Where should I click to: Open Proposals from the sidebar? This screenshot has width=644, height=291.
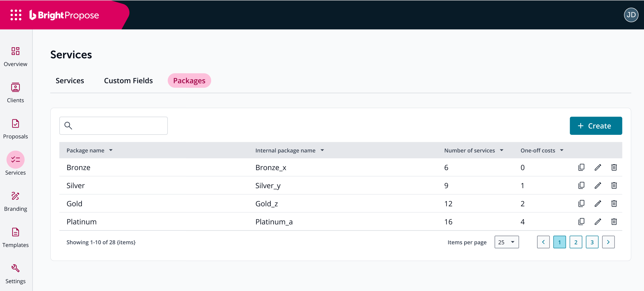click(x=16, y=129)
